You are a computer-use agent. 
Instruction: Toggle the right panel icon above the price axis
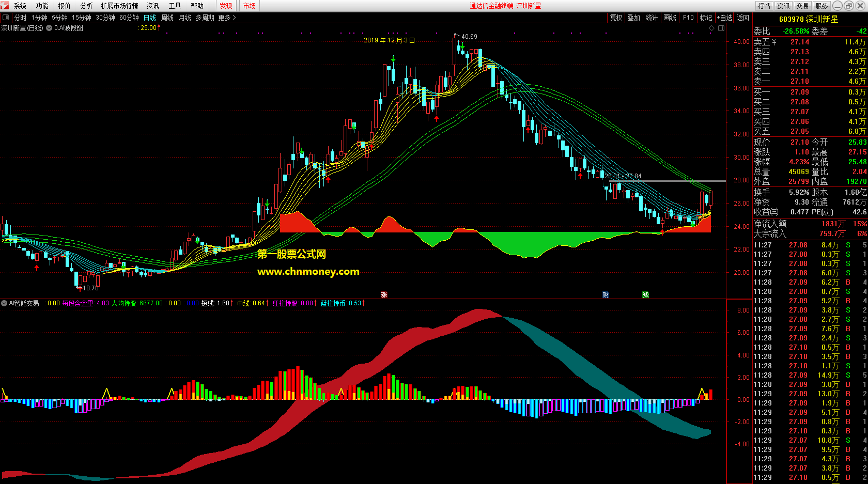click(721, 28)
